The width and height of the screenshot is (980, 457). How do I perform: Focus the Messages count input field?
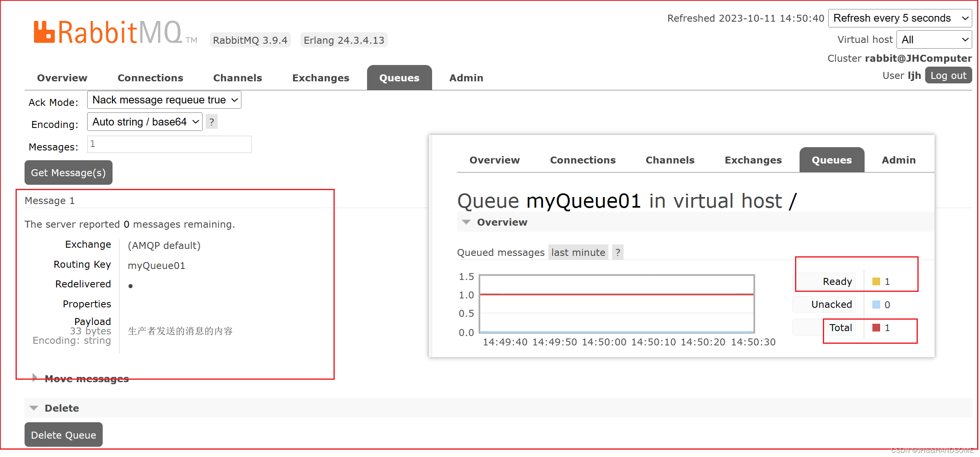pos(169,144)
